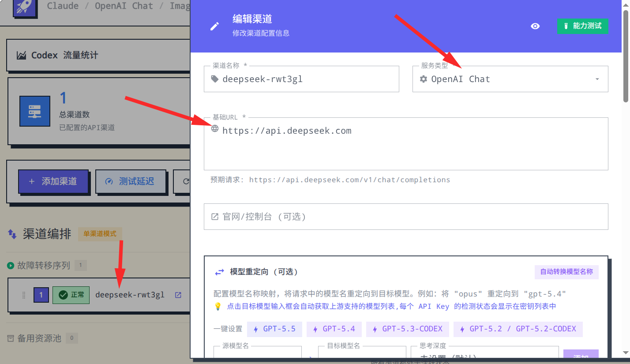The image size is (630, 364).
Task: Focus the 官网/控制台 (可选) input
Action: 406,217
